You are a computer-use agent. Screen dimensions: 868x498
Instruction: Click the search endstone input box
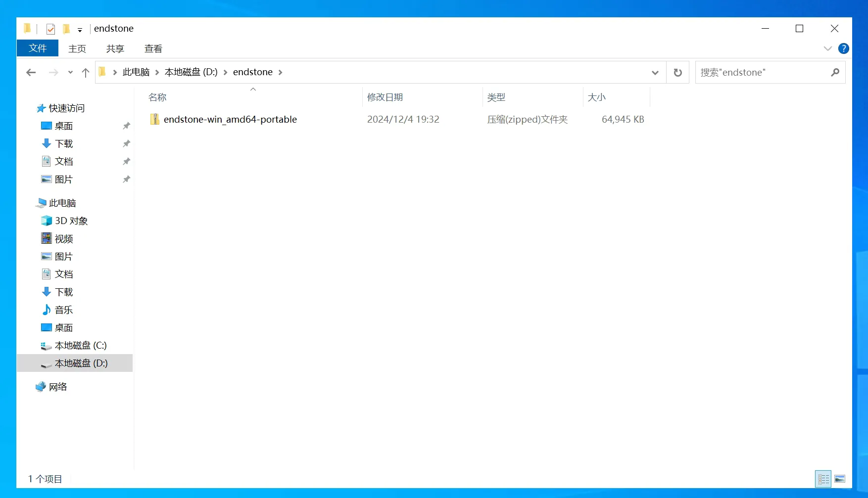[x=762, y=73]
